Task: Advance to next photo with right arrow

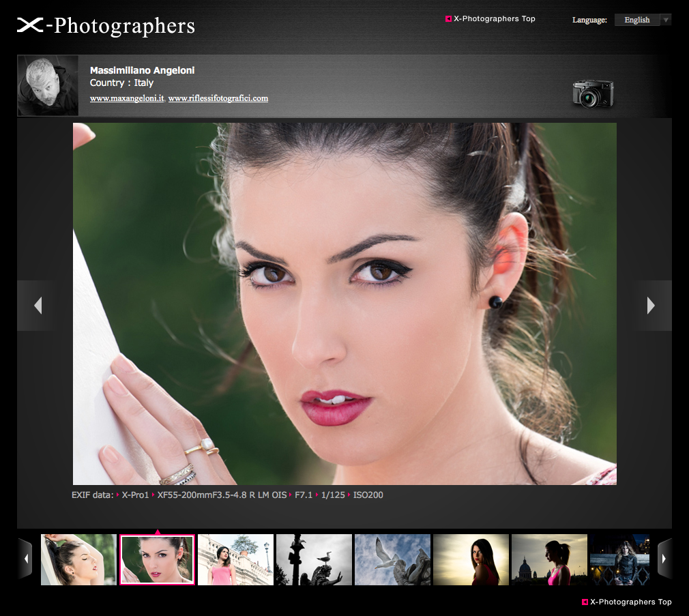Action: click(x=651, y=306)
